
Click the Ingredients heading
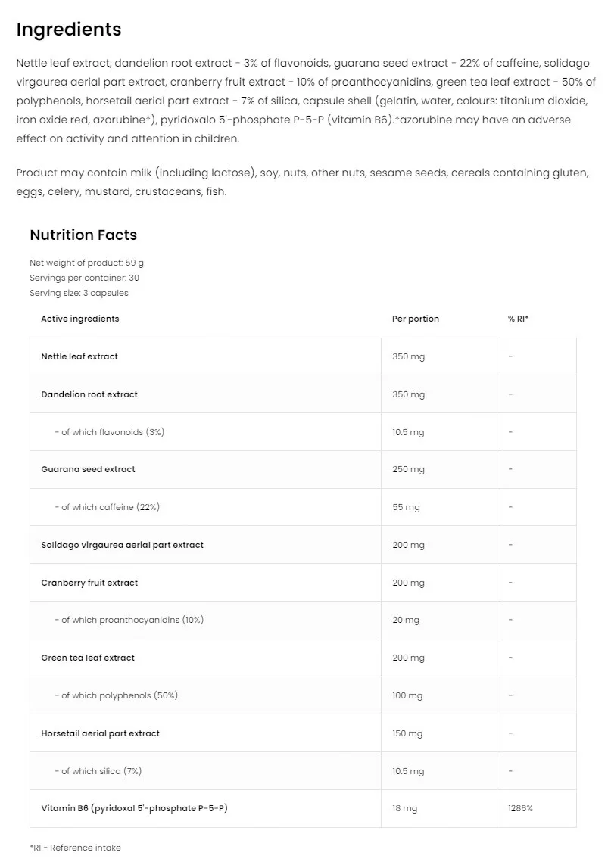pos(69,30)
